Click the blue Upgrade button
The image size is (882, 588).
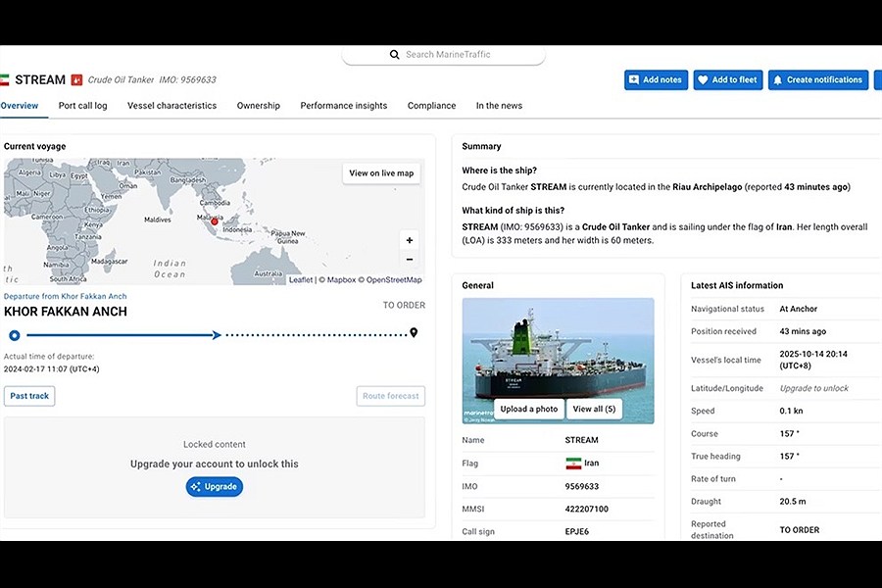(214, 486)
